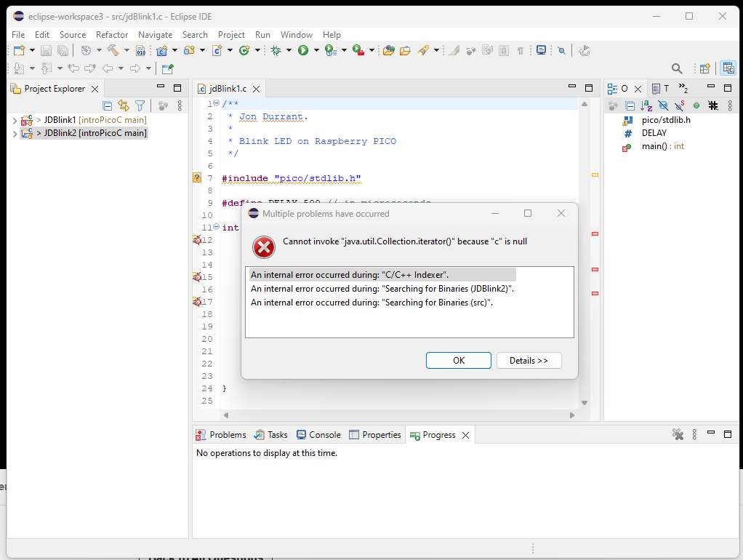Click OK in the error dialog

click(x=458, y=361)
